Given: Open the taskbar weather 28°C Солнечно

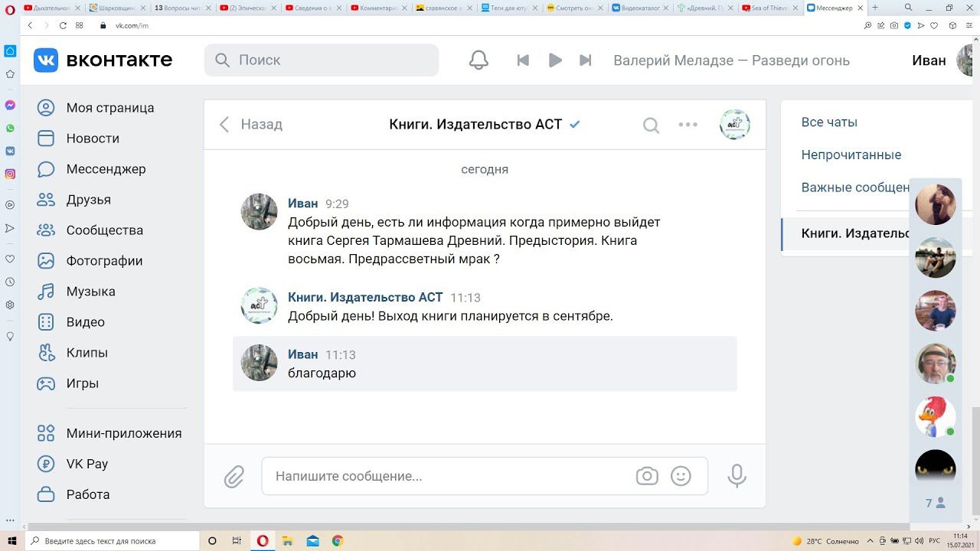Looking at the screenshot, I should coord(827,541).
